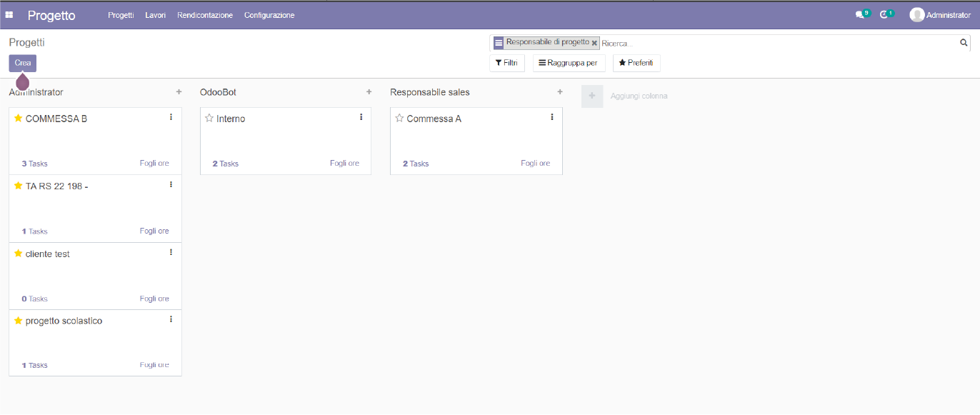Screen dimensions: 980x415
Task: Click the plus icon for Aggiungi colonna
Action: pos(592,96)
